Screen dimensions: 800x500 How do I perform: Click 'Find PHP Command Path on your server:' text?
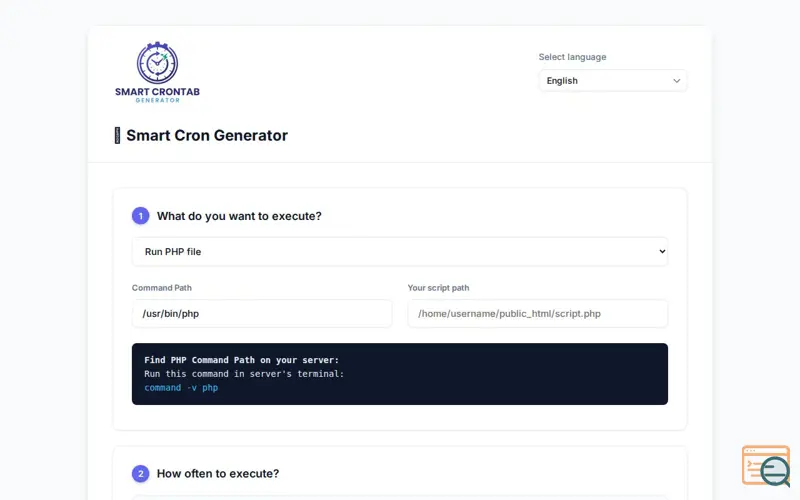[x=241, y=360]
